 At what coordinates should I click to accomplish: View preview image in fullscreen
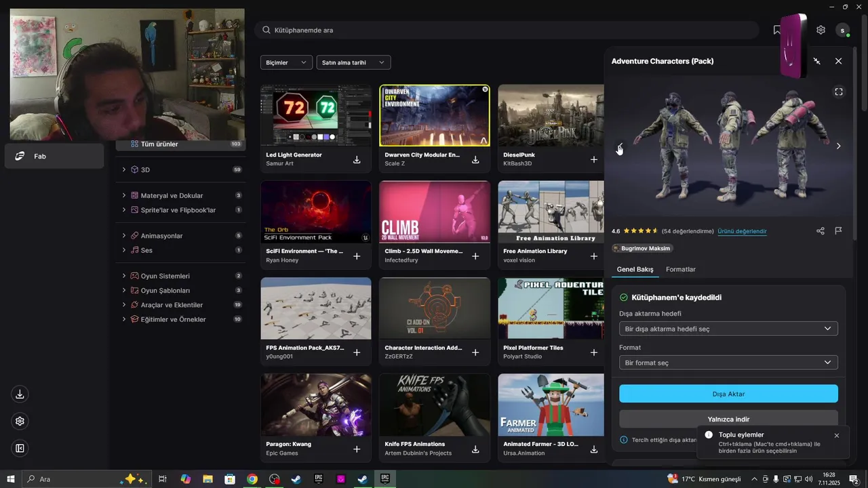tap(839, 91)
